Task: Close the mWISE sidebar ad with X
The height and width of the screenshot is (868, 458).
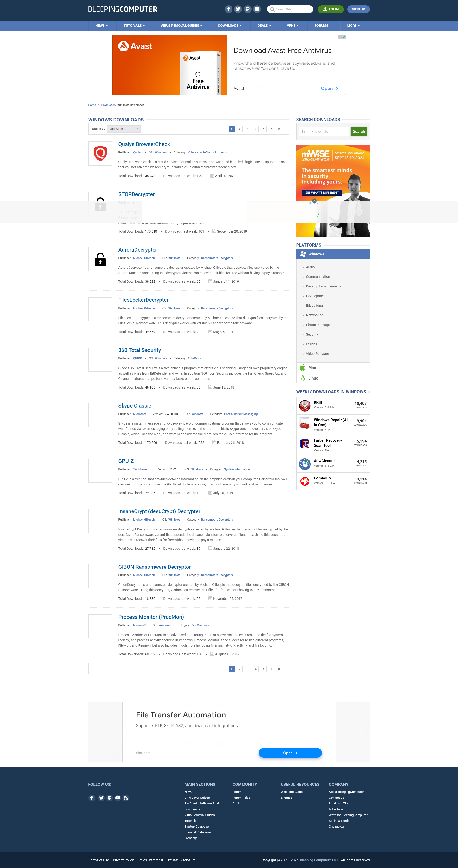Action: (314, 201)
